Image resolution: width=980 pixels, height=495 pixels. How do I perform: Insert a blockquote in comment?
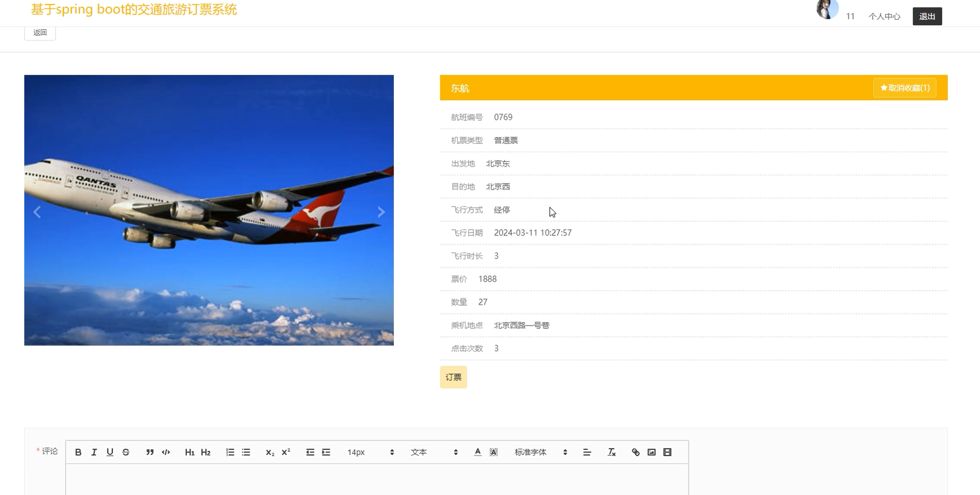point(150,452)
